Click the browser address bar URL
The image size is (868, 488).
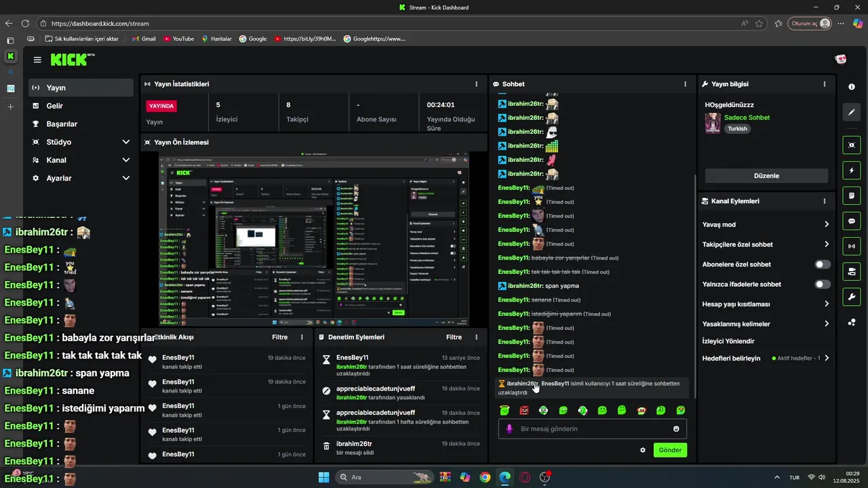point(100,23)
